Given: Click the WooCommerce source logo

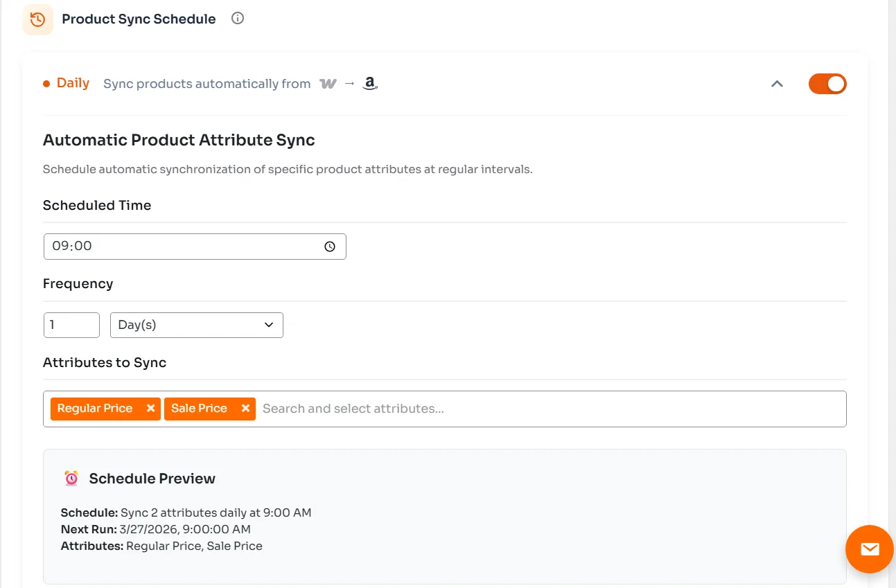Looking at the screenshot, I should 328,83.
